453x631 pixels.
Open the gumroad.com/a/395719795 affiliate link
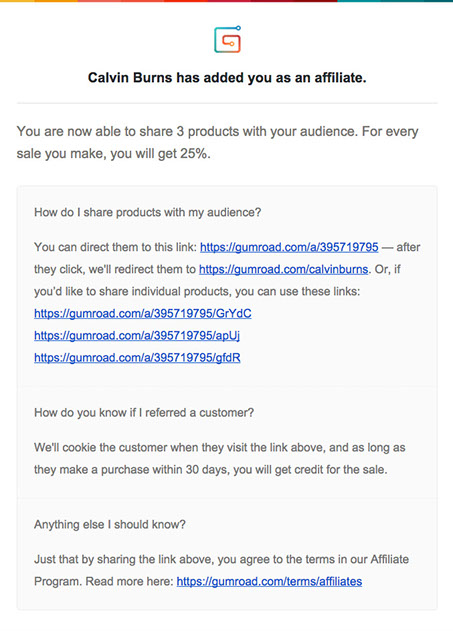[289, 247]
